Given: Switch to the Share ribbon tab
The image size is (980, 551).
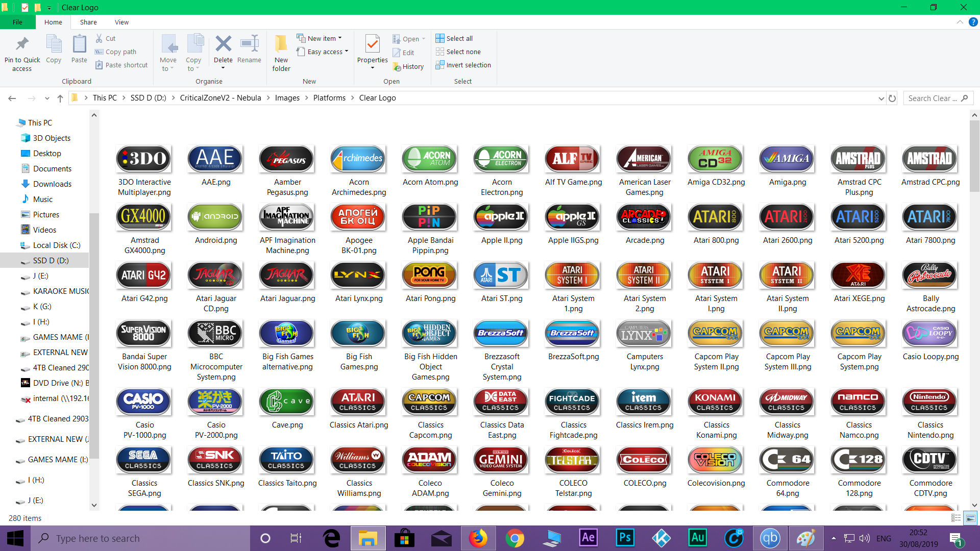Looking at the screenshot, I should click(88, 22).
